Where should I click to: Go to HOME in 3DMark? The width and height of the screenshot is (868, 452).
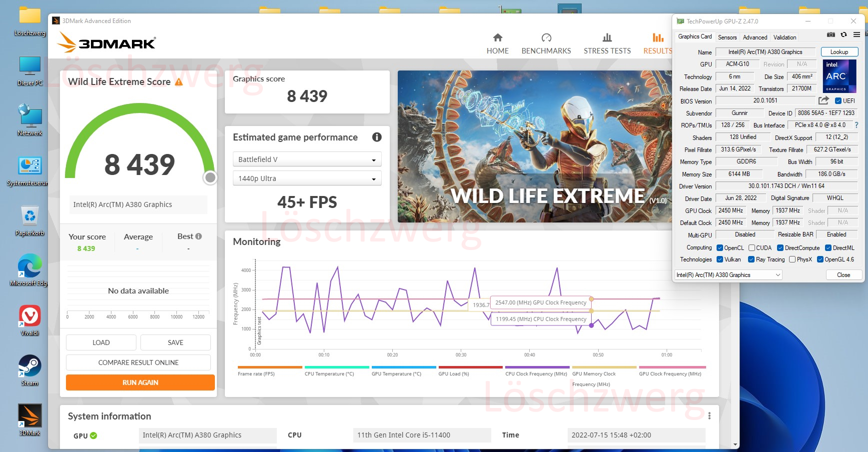tap(498, 43)
